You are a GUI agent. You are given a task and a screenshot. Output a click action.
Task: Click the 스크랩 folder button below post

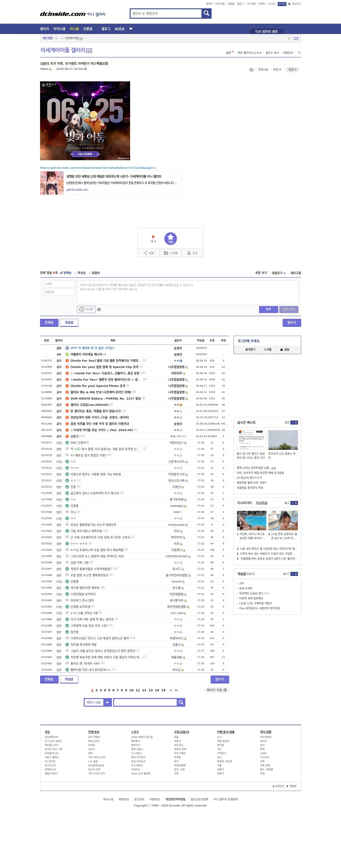pyautogui.click(x=171, y=253)
